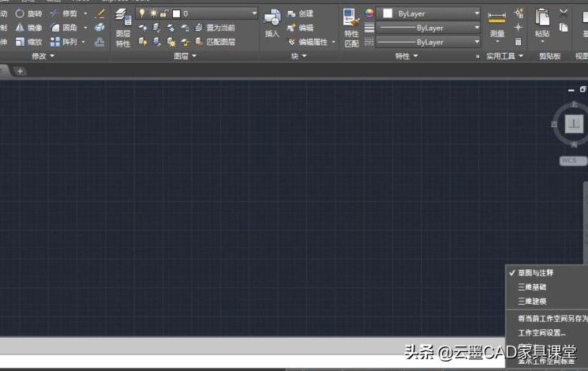Image resolution: width=588 pixels, height=371 pixels.
Task: Open the layer name dropdown list
Action: coord(253,13)
